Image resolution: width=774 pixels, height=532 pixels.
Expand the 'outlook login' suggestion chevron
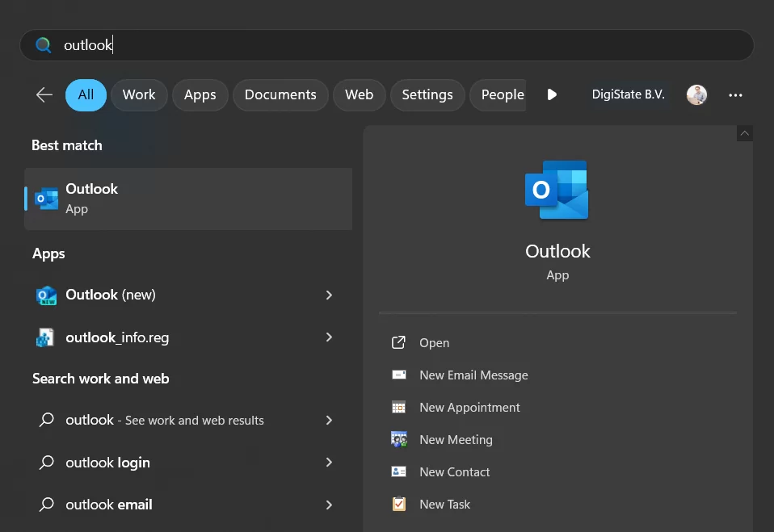coord(329,463)
